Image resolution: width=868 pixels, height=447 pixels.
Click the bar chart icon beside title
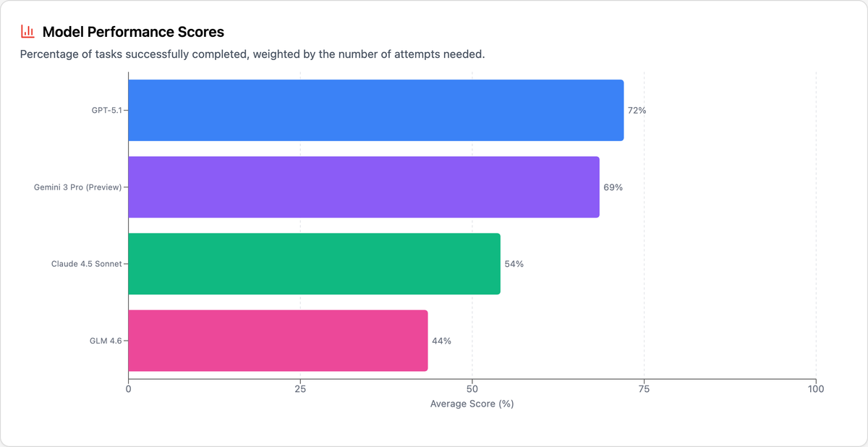tap(27, 31)
